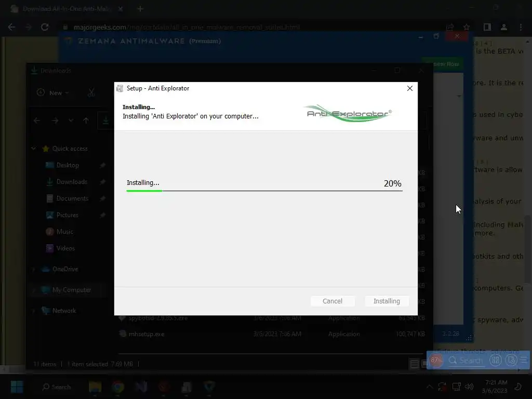Open Chrome three-dot menu
The image size is (532, 399).
pyautogui.click(x=521, y=27)
